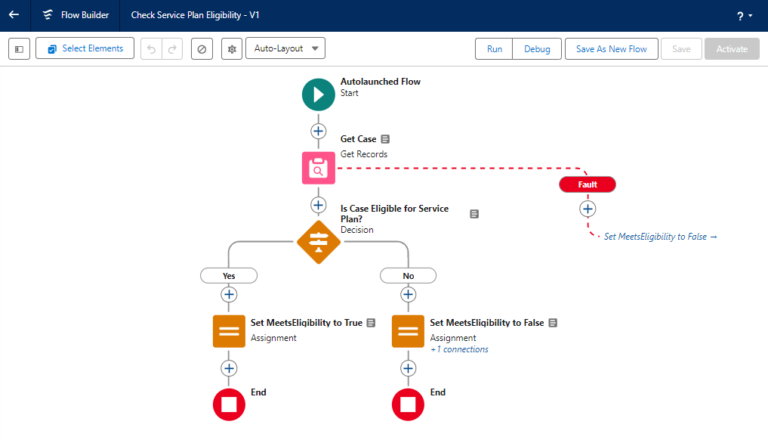Click the redo arrow icon
This screenshot has height=440, width=768.
point(173,49)
